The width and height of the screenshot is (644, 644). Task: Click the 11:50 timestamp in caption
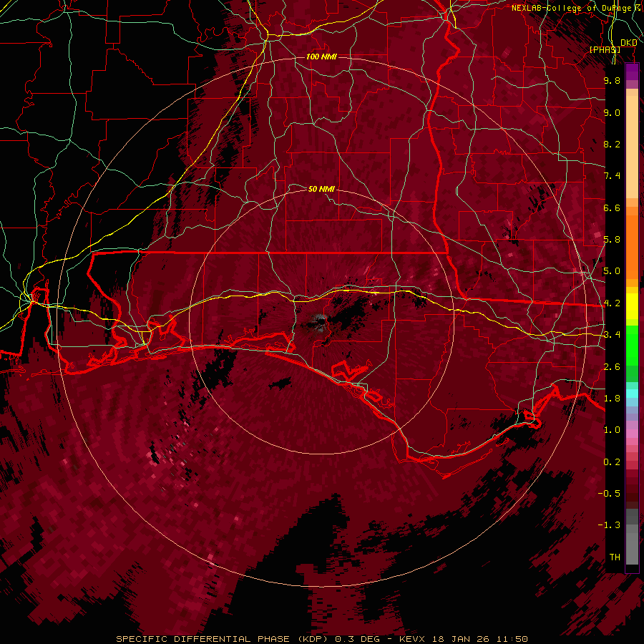click(x=514, y=639)
